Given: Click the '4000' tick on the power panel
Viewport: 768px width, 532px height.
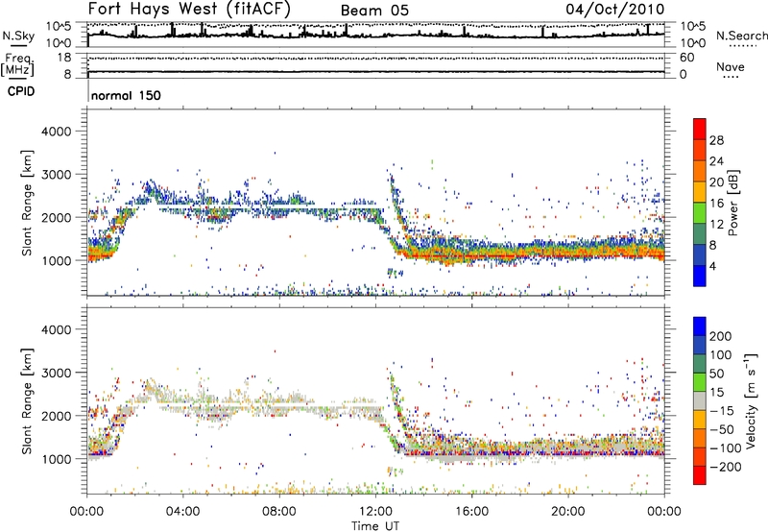Looking at the screenshot, I should 56,132.
